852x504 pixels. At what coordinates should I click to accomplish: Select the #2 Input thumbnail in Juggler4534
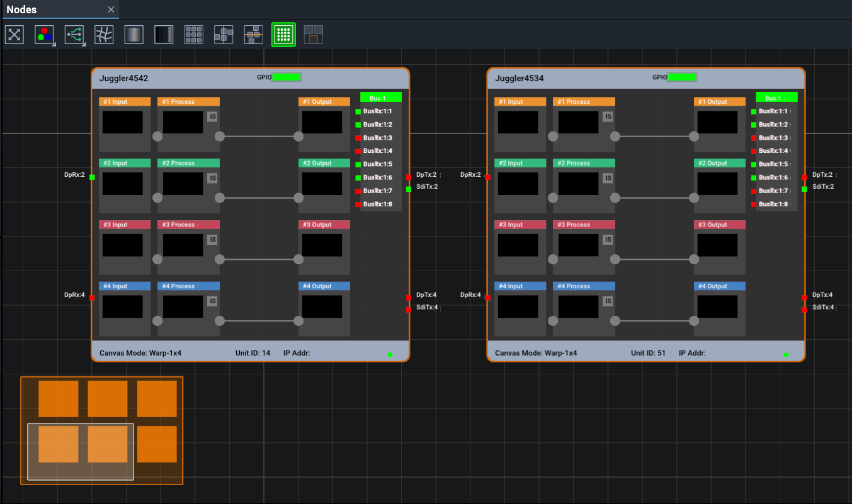click(518, 184)
